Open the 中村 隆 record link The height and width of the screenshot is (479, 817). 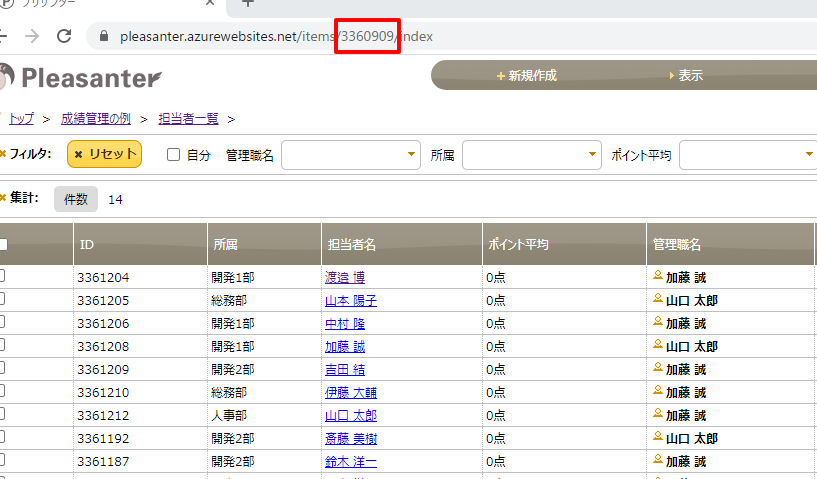tap(345, 324)
